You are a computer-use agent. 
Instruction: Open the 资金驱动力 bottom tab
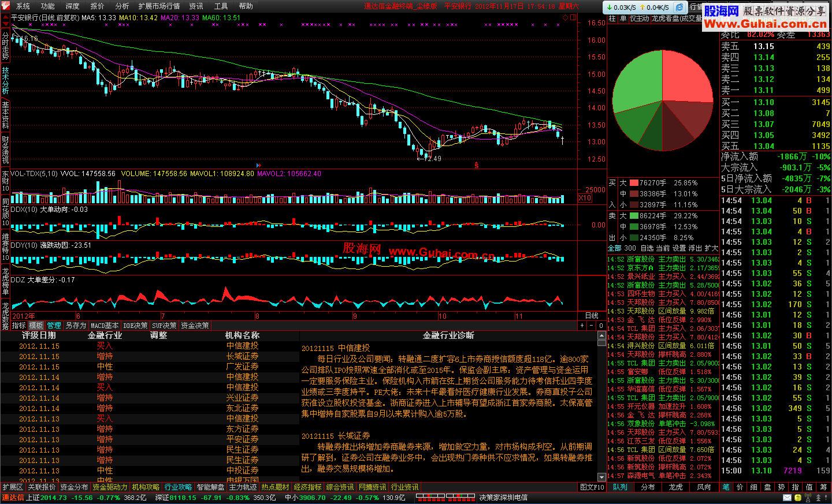110,487
